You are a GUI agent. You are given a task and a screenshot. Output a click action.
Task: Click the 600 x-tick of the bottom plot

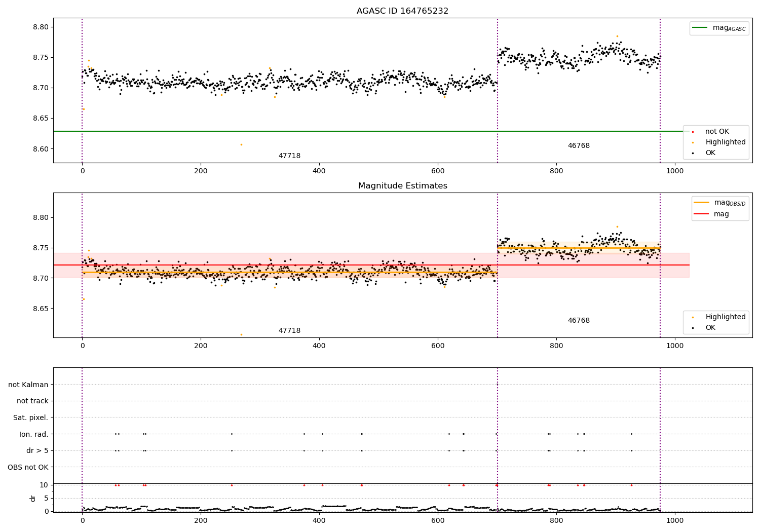pyautogui.click(x=438, y=521)
